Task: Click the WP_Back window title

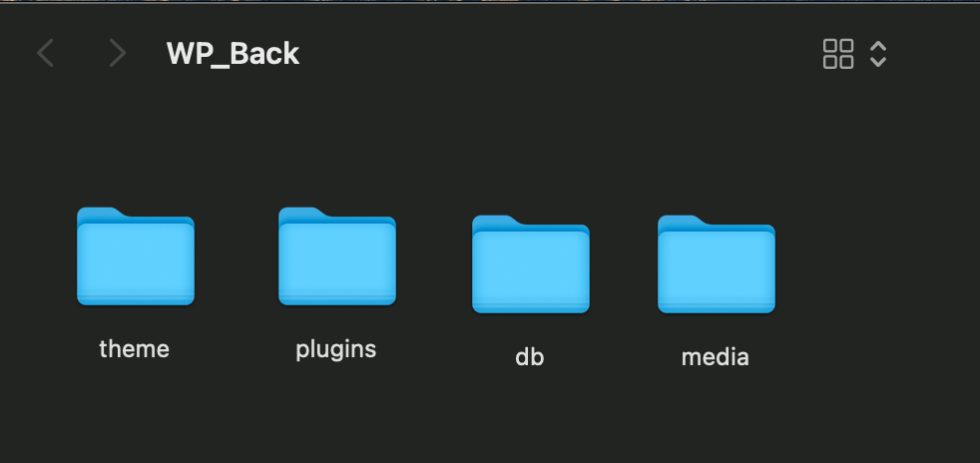Action: tap(234, 54)
